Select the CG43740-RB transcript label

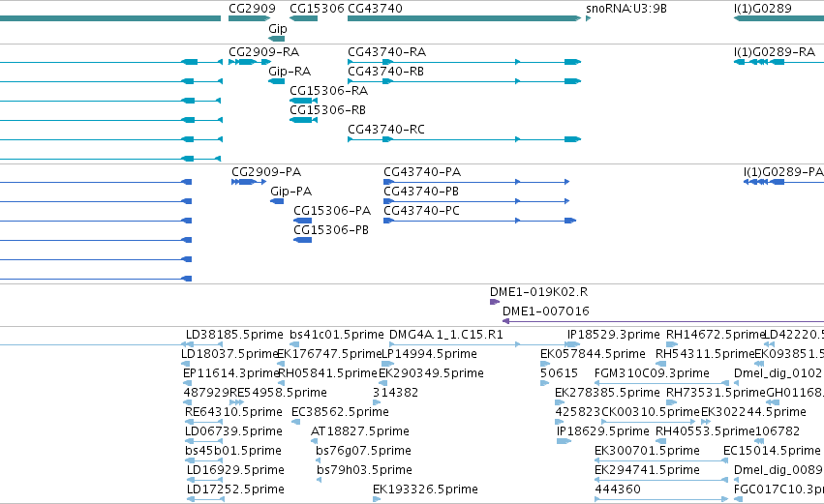click(x=385, y=72)
